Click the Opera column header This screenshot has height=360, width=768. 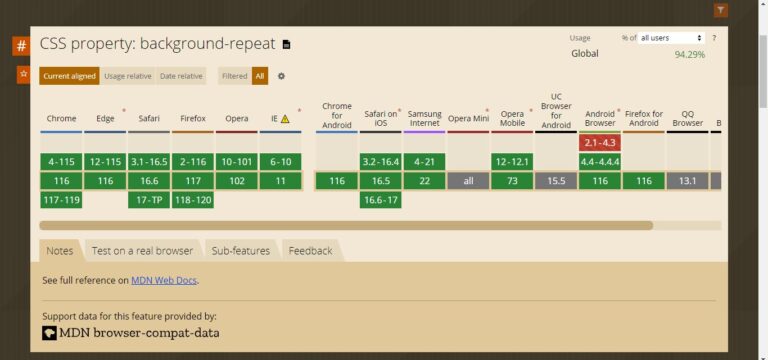click(x=237, y=119)
